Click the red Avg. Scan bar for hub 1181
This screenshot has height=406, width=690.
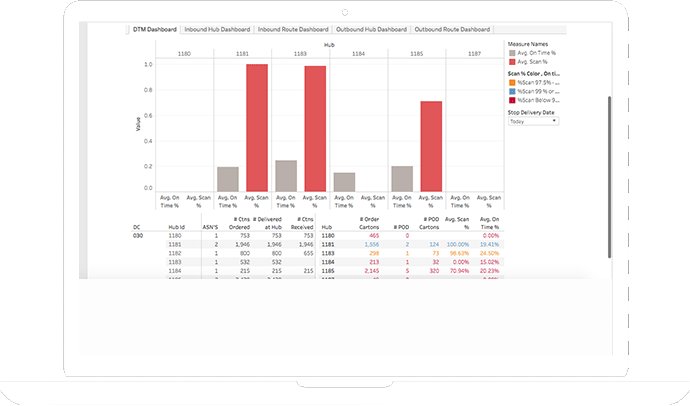pyautogui.click(x=257, y=127)
